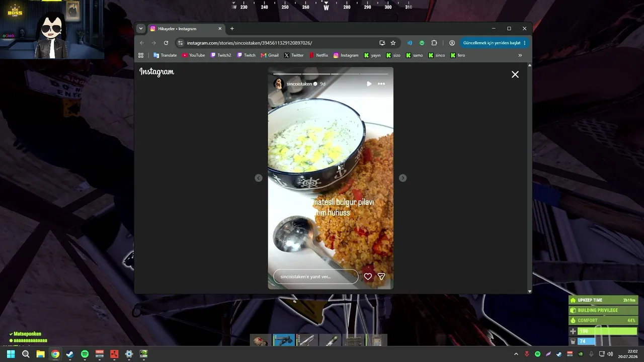Open the Twitch2 bookmark
Screen dimensions: 644x362
click(221, 55)
